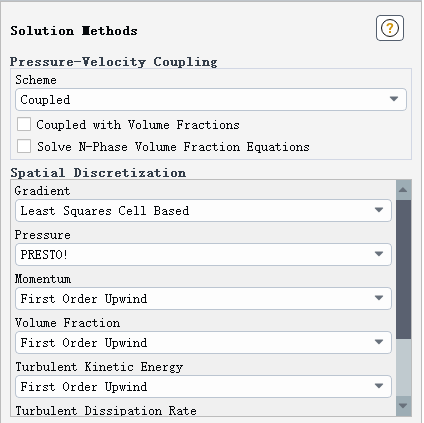Enable Coupled with Volume Fractions checkbox
Image resolution: width=424 pixels, height=423 pixels.
pyautogui.click(x=24, y=124)
